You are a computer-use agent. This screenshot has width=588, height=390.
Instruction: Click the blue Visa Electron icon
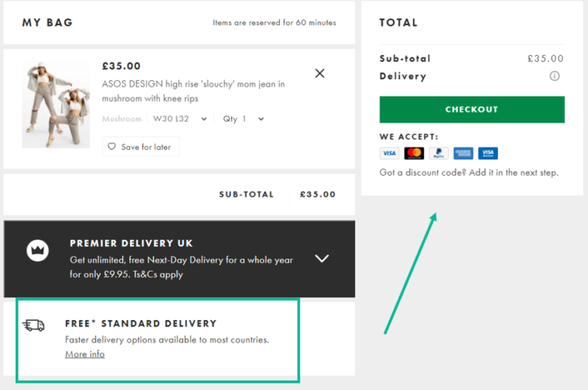pyautogui.click(x=488, y=153)
